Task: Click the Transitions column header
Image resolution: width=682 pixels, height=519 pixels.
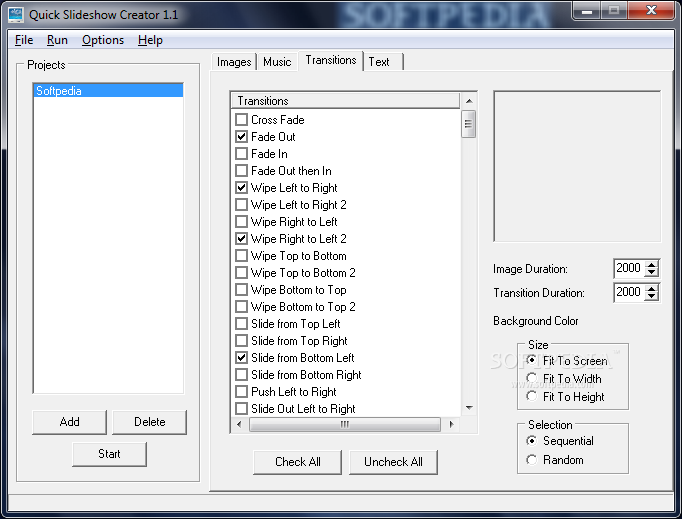Action: [345, 101]
